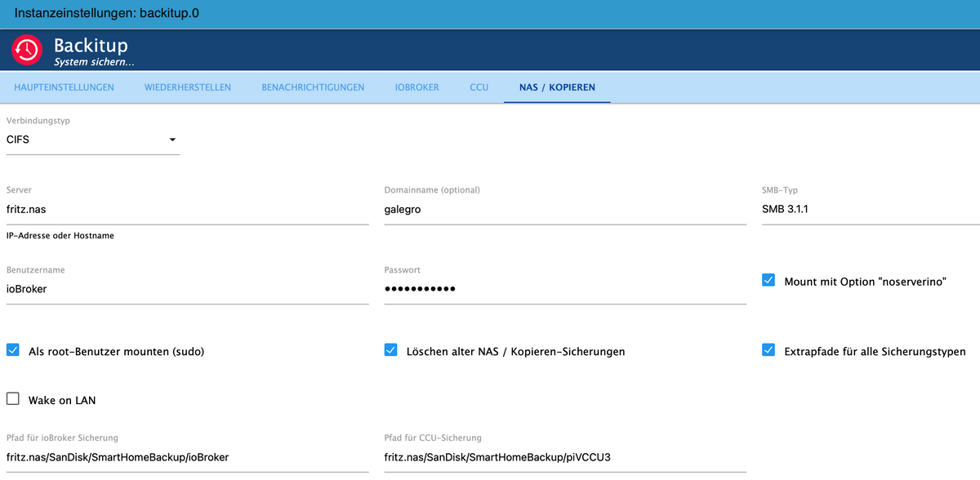Edit the Pfad für CCU-Sicherung field
This screenshot has height=480, width=980.
click(x=565, y=457)
